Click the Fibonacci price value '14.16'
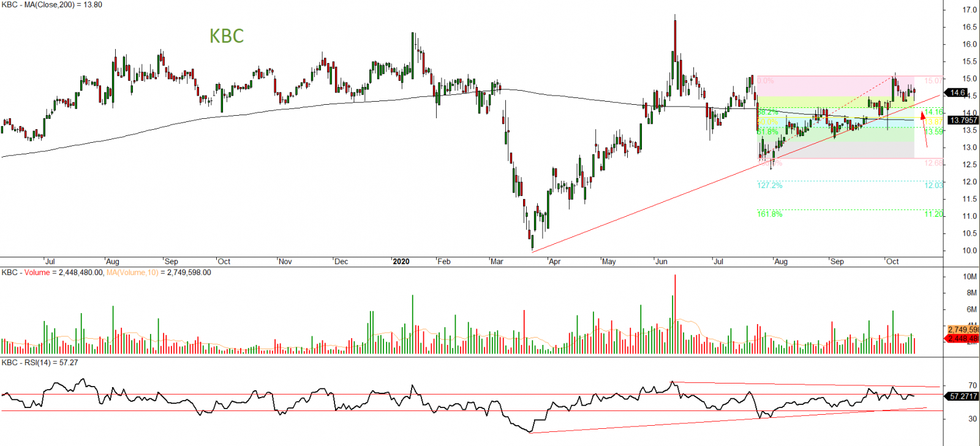The image size is (980, 446). 934,112
